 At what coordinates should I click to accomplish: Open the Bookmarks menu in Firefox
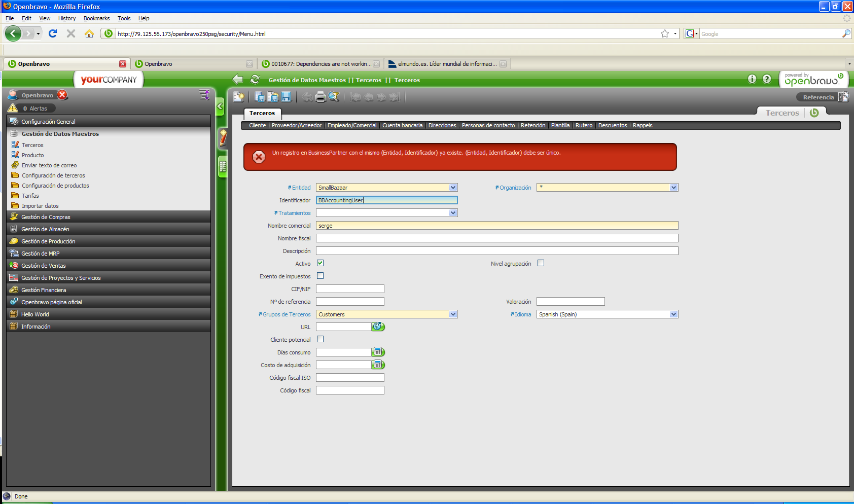[x=96, y=18]
